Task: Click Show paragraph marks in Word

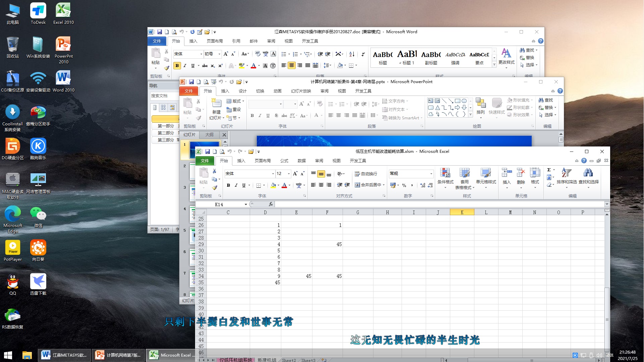Action: coord(363,54)
